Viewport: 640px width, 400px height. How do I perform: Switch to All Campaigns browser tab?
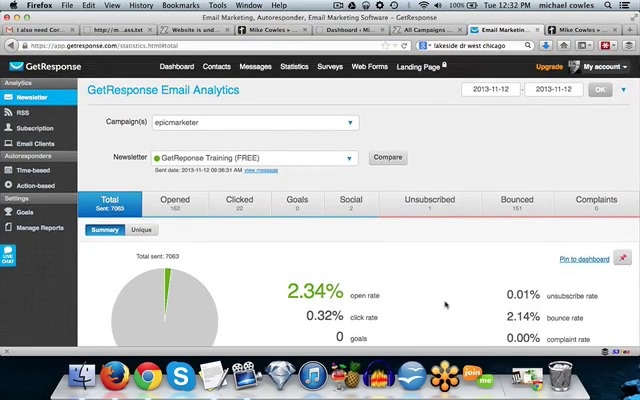(427, 30)
